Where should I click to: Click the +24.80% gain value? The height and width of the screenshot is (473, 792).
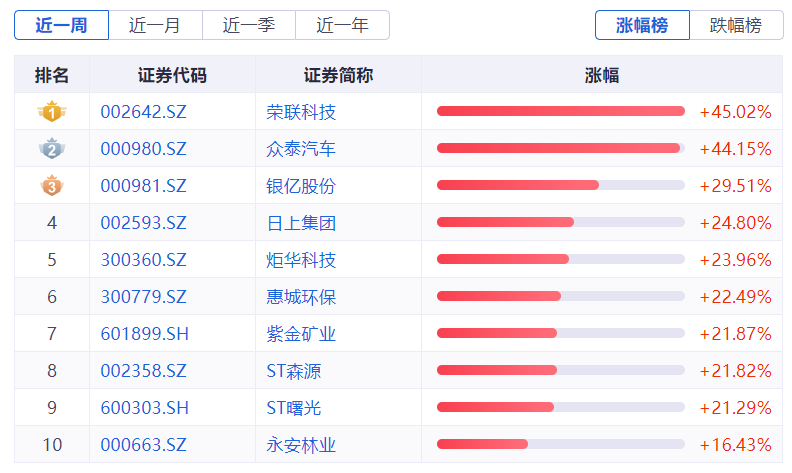tap(735, 223)
